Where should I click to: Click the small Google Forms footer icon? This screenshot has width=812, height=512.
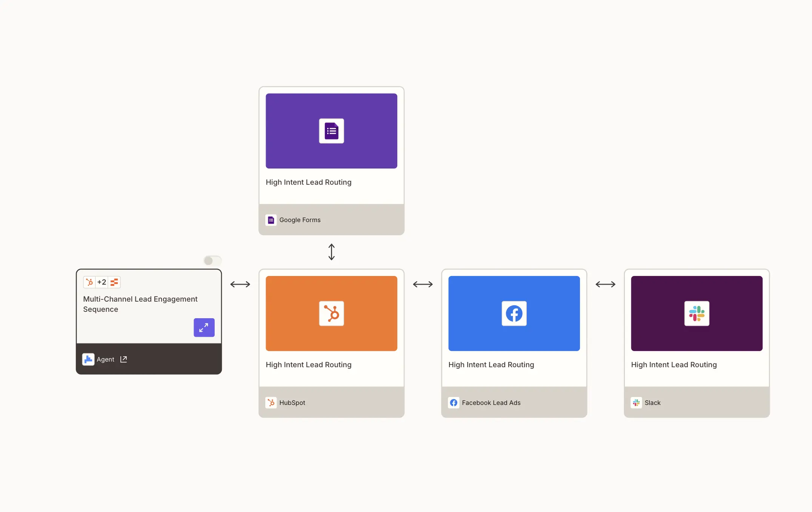click(271, 220)
